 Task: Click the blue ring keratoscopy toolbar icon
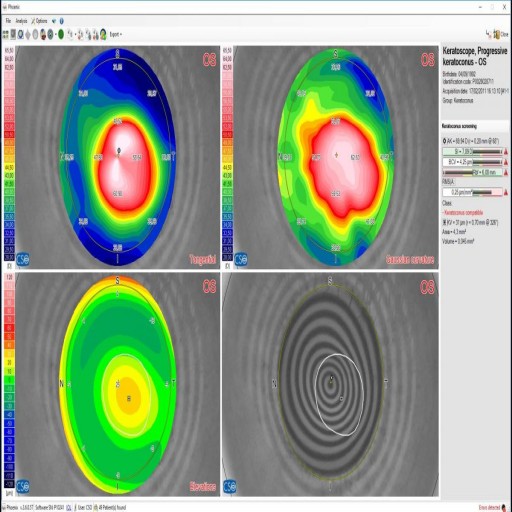[21, 34]
